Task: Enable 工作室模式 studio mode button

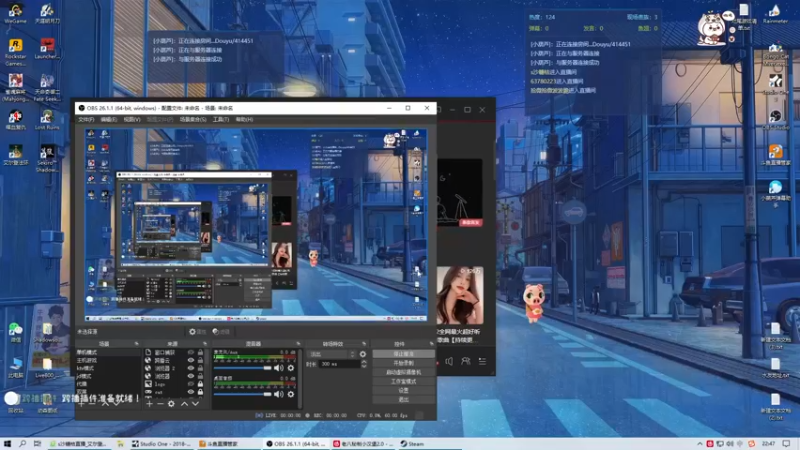Action: pyautogui.click(x=404, y=381)
